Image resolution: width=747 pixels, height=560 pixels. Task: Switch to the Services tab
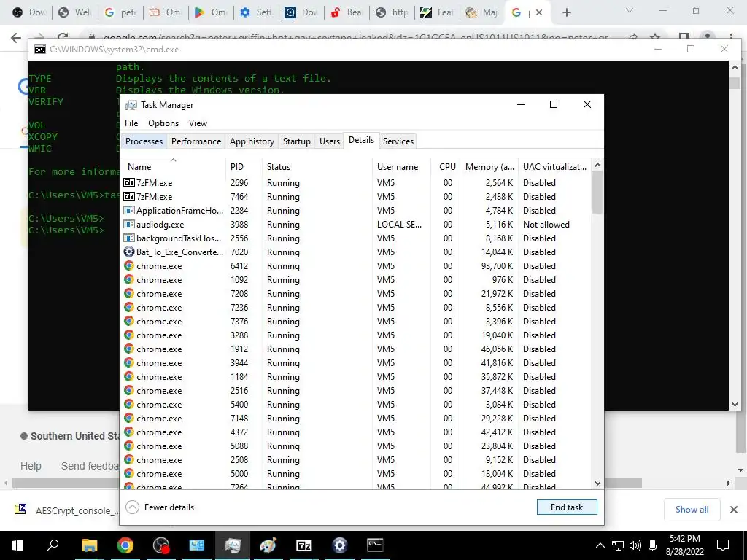point(398,141)
